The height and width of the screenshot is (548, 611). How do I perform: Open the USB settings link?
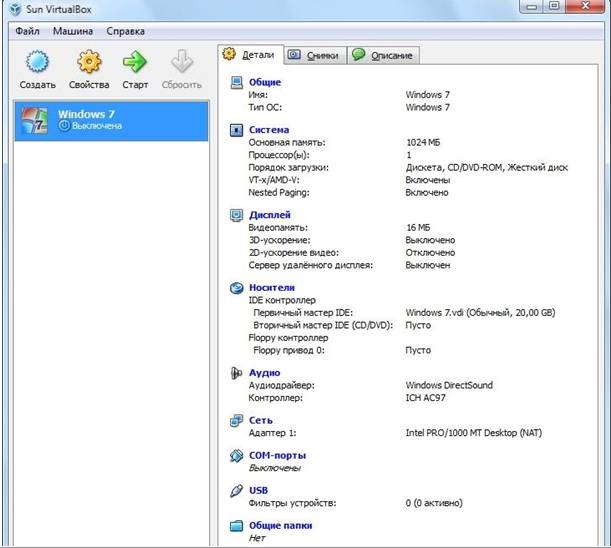pos(258,491)
